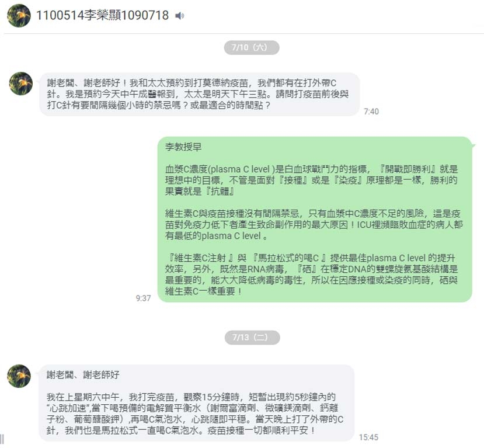Click the chat title 1100514李榮顯1090718
Screen dimensions: 484x448
103,15
